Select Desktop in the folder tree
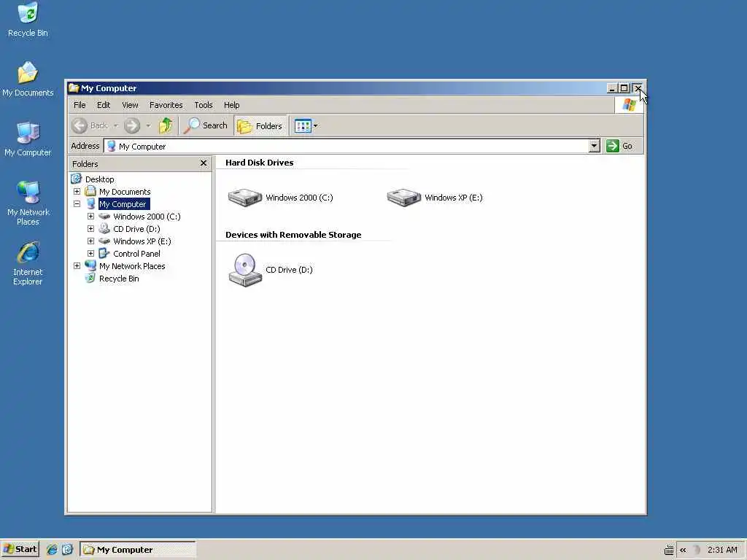 coord(99,179)
